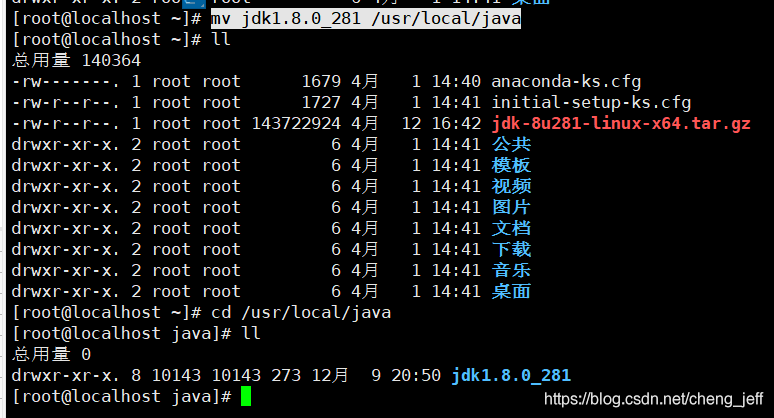Click the 文档 directory name

511,228
